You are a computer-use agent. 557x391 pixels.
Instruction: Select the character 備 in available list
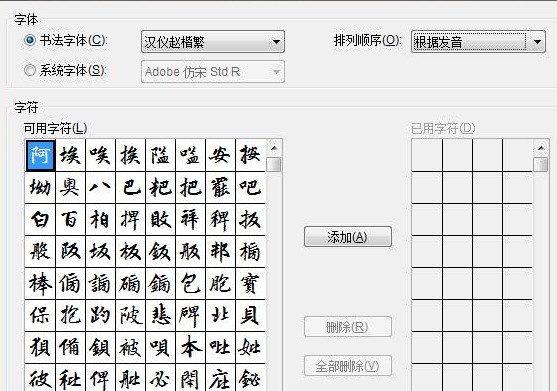tap(70, 347)
